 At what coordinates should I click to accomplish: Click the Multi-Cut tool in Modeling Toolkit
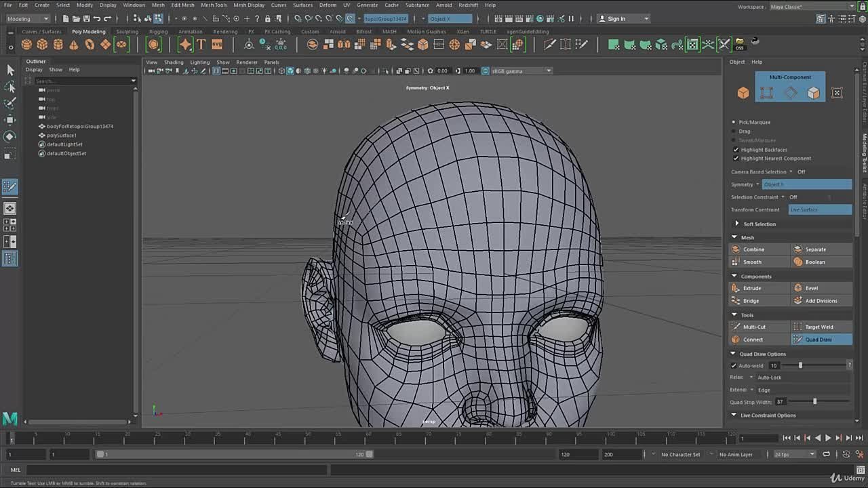(x=754, y=327)
